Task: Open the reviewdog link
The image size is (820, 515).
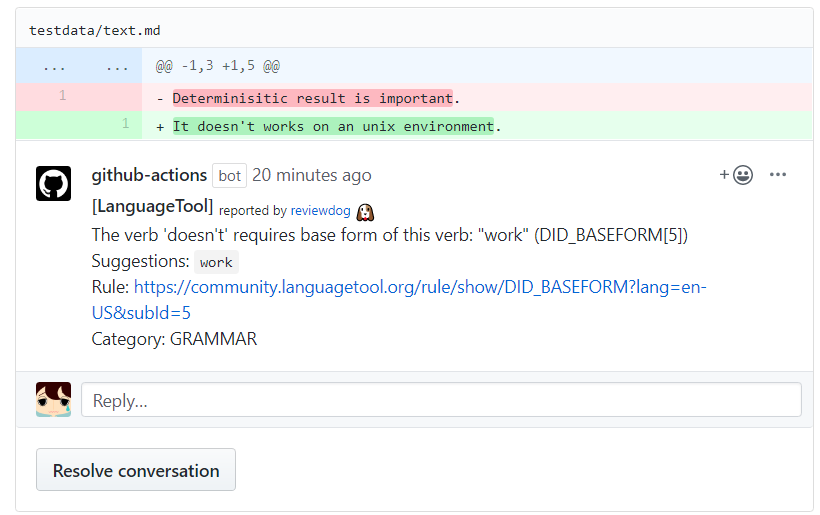Action: point(320,211)
